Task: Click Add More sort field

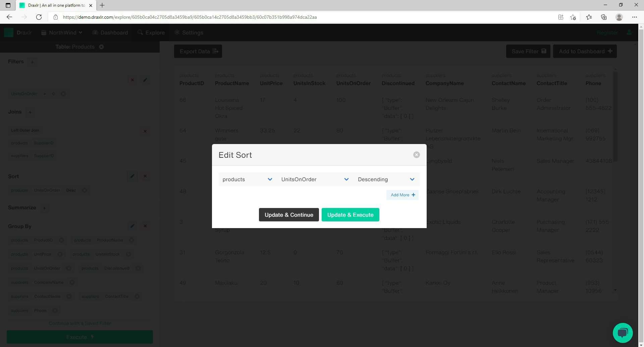Action: pyautogui.click(x=402, y=195)
